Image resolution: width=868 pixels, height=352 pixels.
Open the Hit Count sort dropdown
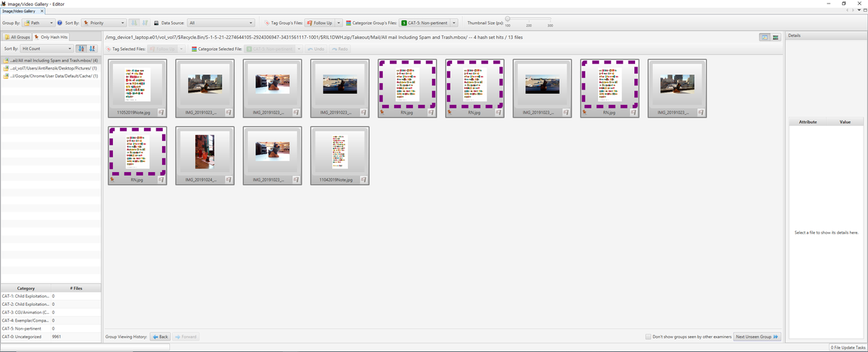click(47, 48)
